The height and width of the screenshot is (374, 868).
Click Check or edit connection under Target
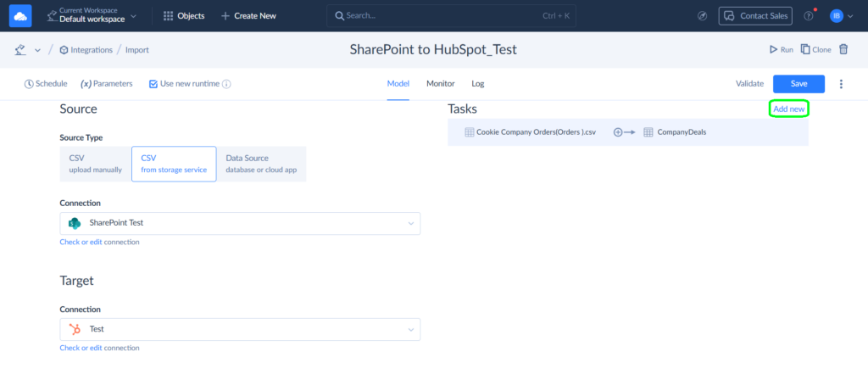point(100,348)
